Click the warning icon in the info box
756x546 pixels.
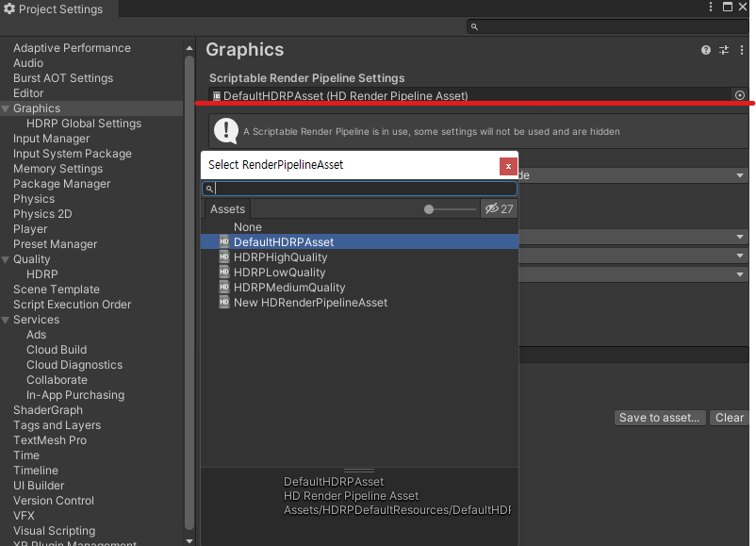pyautogui.click(x=225, y=131)
